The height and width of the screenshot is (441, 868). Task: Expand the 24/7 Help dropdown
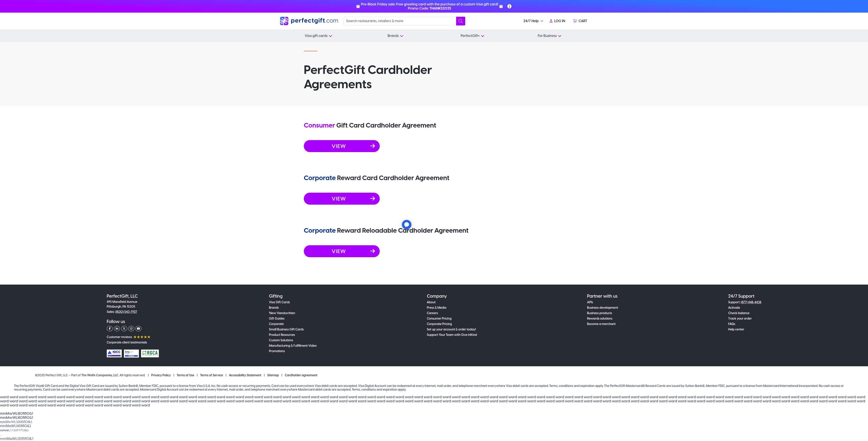coord(533,21)
